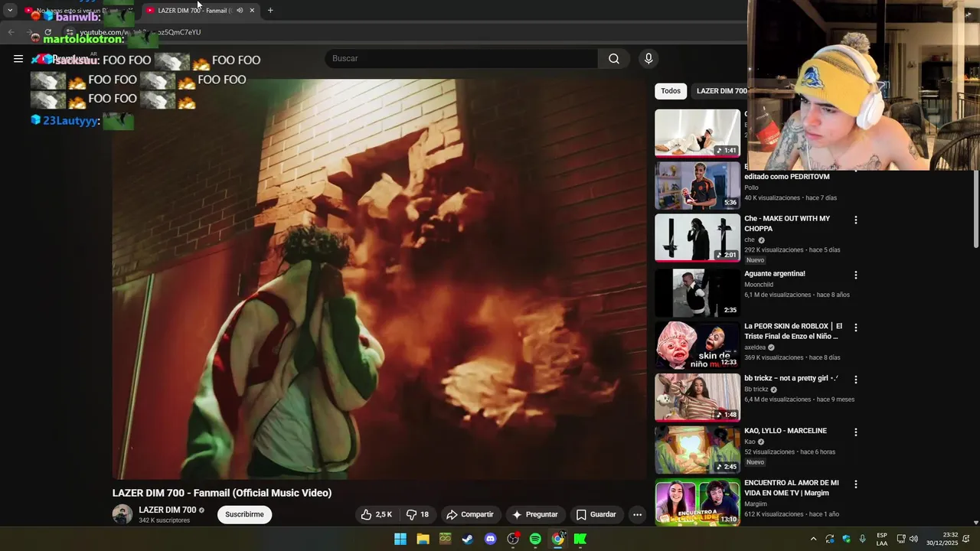Open options for KAO, LYLLO - MARCELINE

tap(856, 432)
